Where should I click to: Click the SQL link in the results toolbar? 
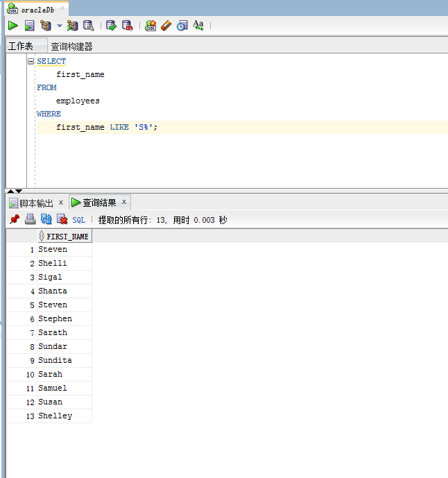pyautogui.click(x=78, y=220)
